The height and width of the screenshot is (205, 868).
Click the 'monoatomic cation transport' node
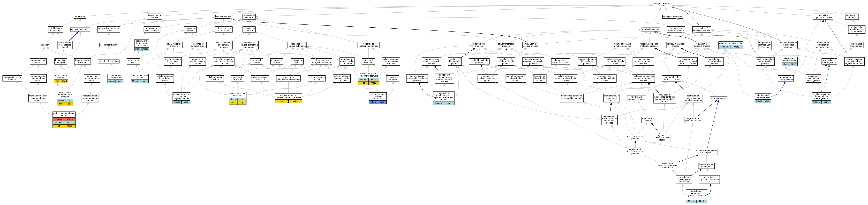tap(12, 78)
